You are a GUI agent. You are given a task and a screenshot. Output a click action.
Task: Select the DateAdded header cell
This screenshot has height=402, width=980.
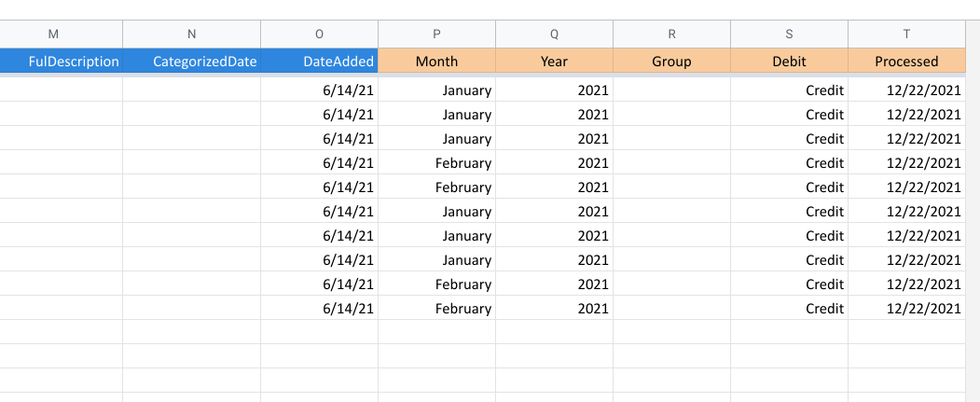click(x=320, y=62)
